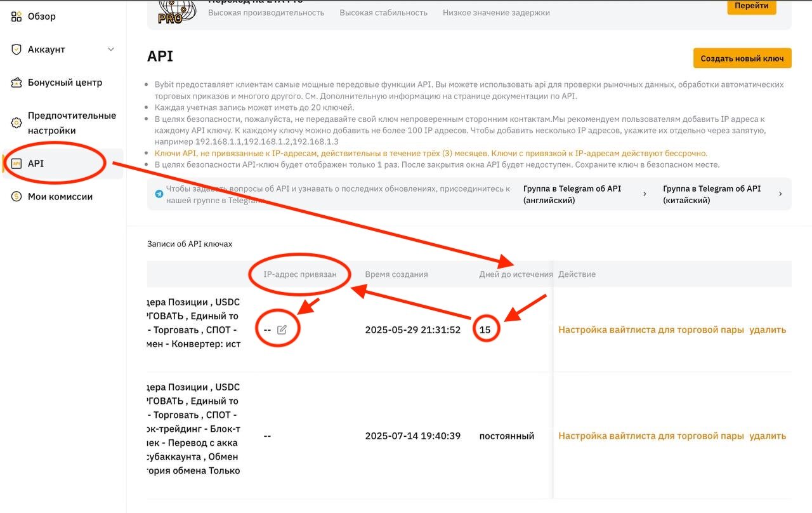Select the API sidebar item
This screenshot has width=812, height=513.
pos(63,164)
